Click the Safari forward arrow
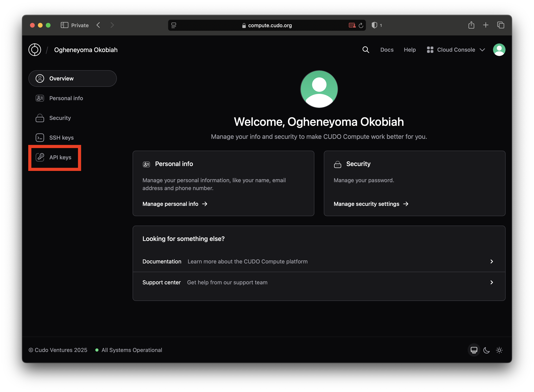This screenshot has height=392, width=534. click(112, 25)
